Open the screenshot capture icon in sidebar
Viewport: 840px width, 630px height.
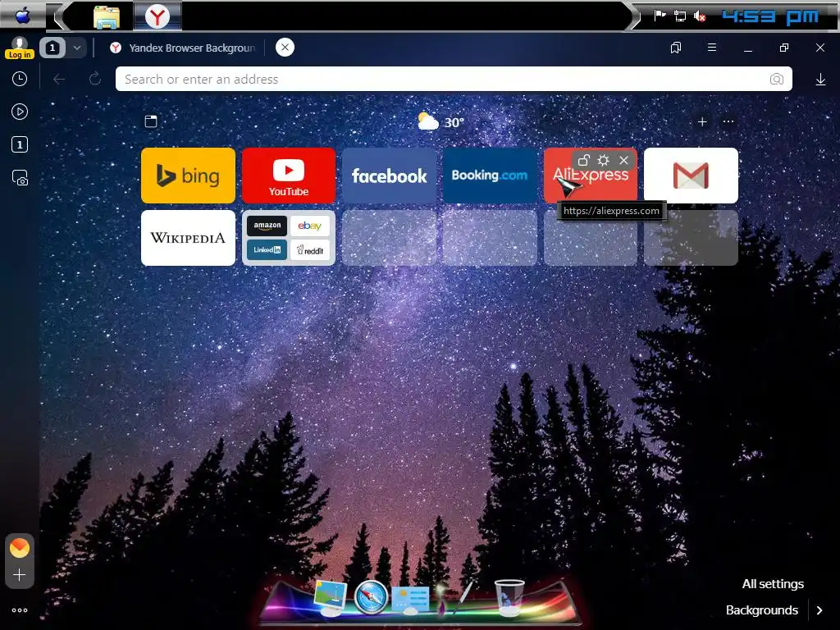pyautogui.click(x=20, y=178)
